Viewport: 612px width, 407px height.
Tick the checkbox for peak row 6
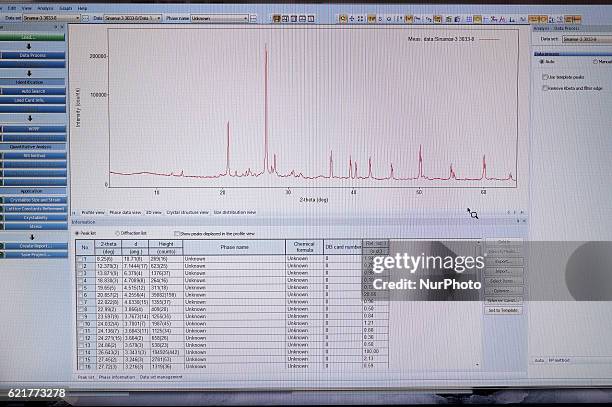tap(80, 295)
